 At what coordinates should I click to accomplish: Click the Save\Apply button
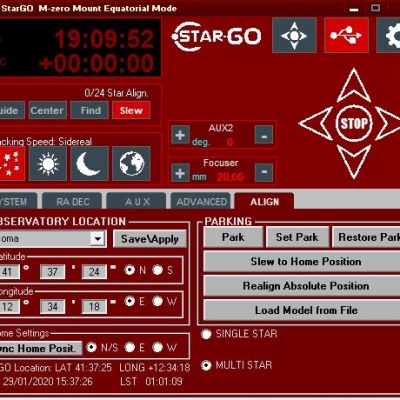150,239
